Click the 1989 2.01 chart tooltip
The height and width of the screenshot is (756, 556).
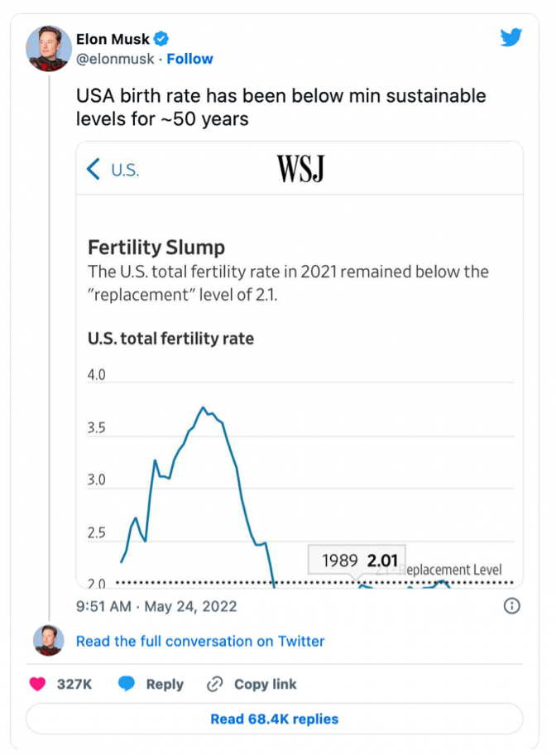coord(357,561)
